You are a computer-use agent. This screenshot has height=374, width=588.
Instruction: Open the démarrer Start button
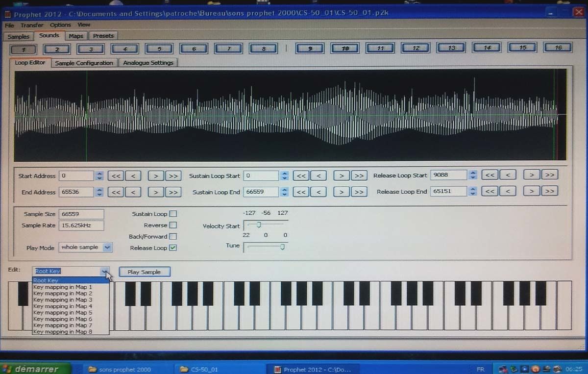pos(36,369)
